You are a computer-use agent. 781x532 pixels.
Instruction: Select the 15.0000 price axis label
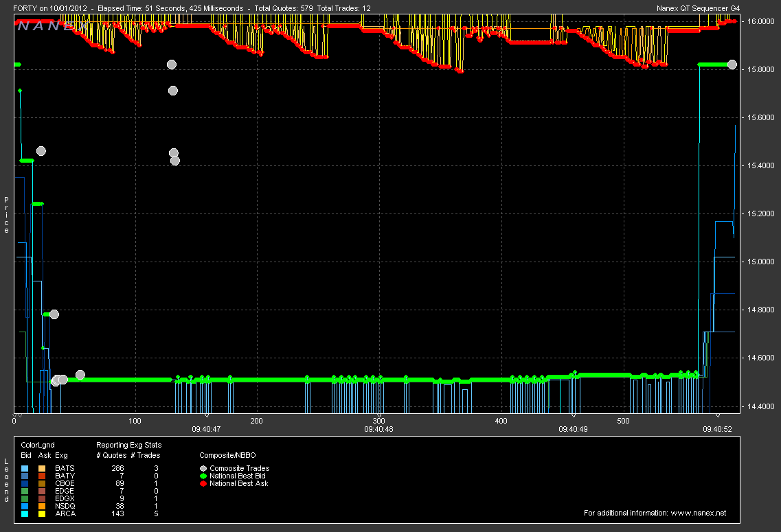[x=761, y=262]
